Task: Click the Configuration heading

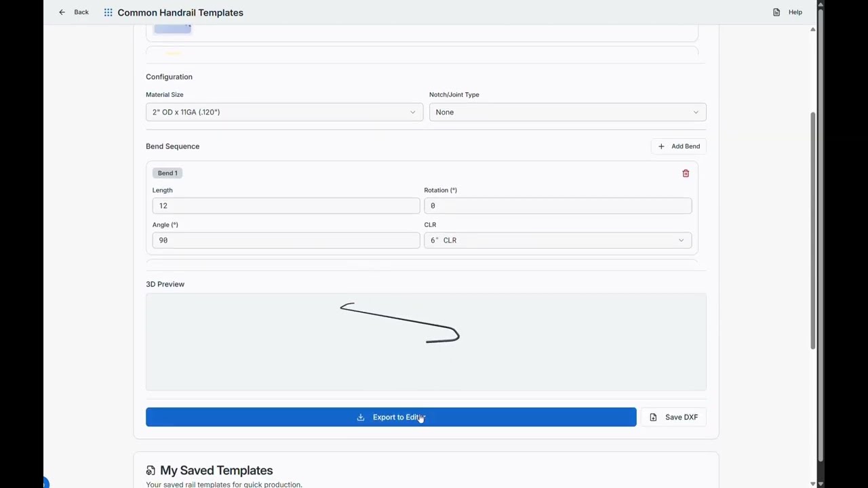Action: (x=169, y=77)
